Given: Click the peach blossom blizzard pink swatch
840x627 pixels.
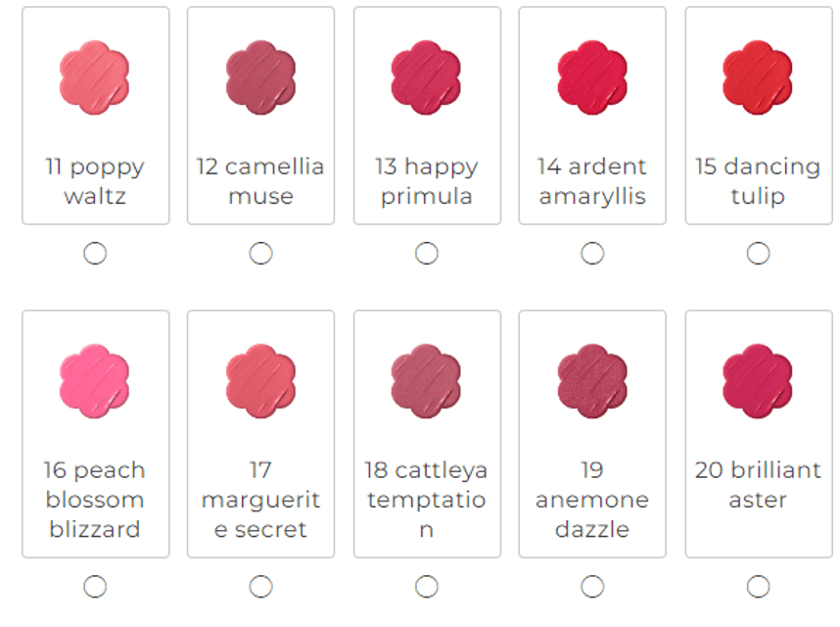Looking at the screenshot, I should pos(94,381).
